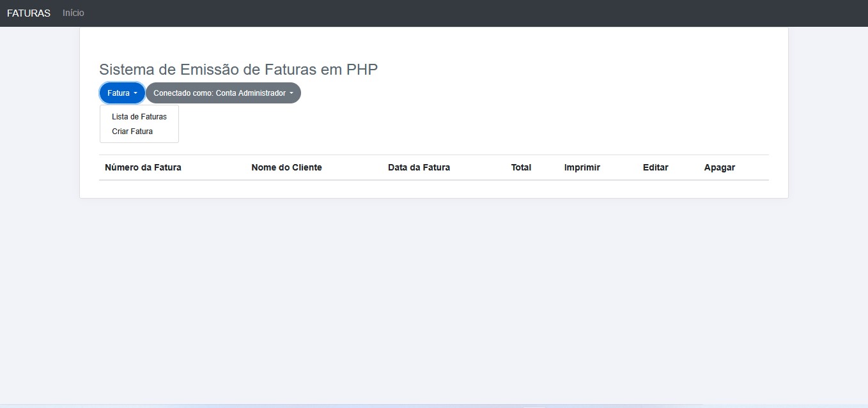
Task: Click the Número da Fatura column header
Action: 143,167
